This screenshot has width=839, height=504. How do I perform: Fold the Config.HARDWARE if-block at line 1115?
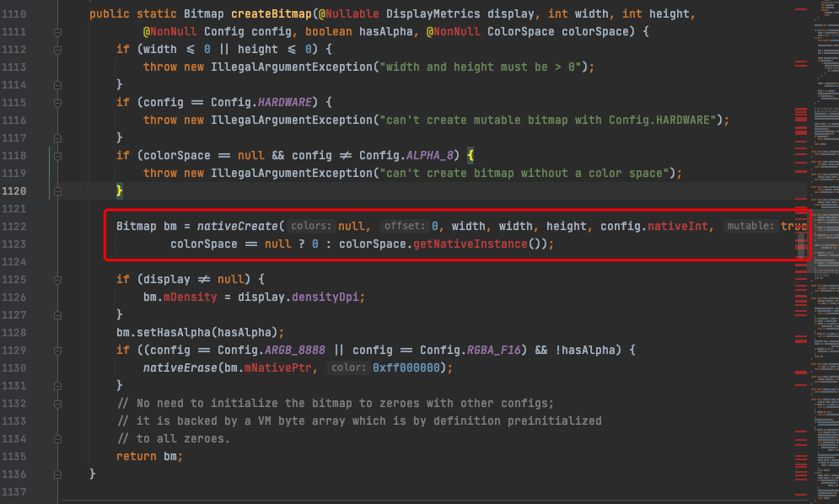click(58, 103)
